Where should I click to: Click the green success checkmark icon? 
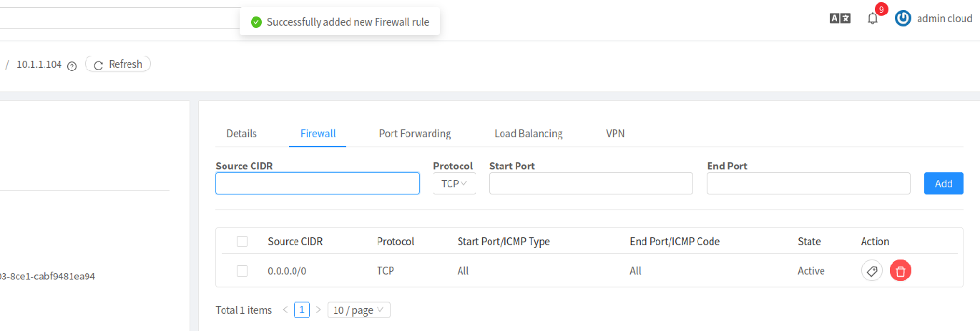256,22
